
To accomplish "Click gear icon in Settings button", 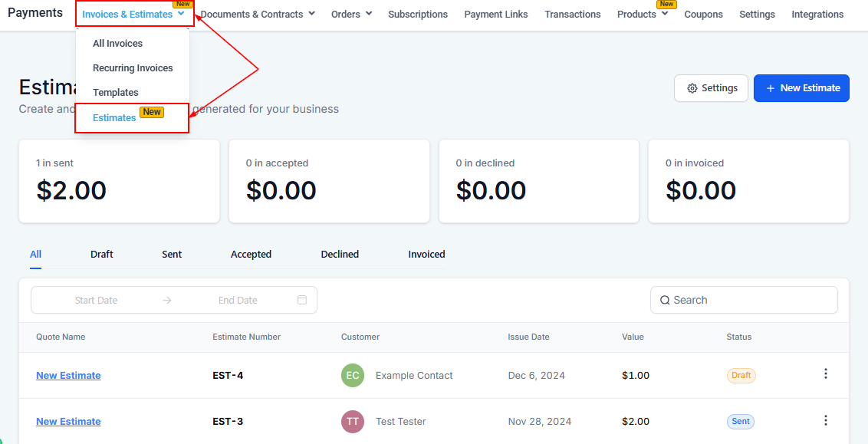I will tap(692, 89).
